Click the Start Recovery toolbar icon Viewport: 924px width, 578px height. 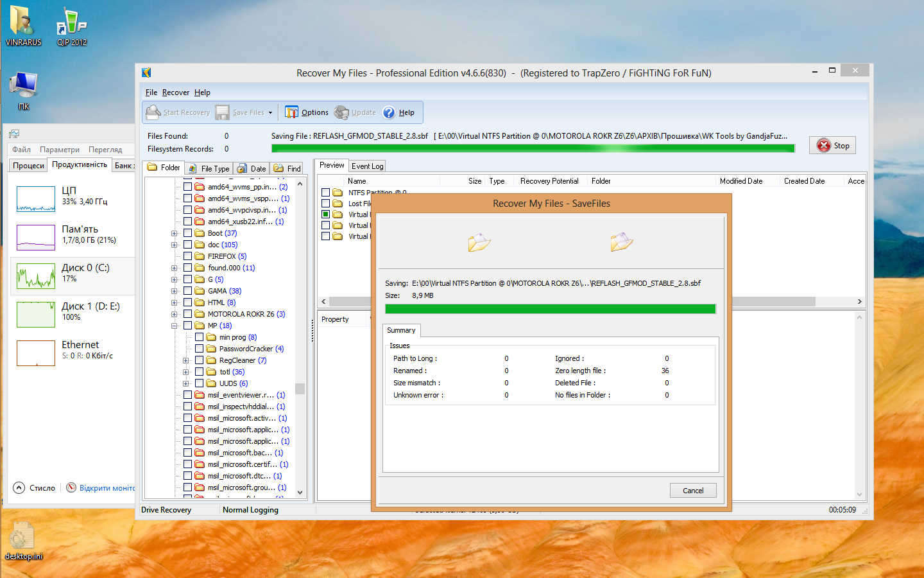coord(153,112)
